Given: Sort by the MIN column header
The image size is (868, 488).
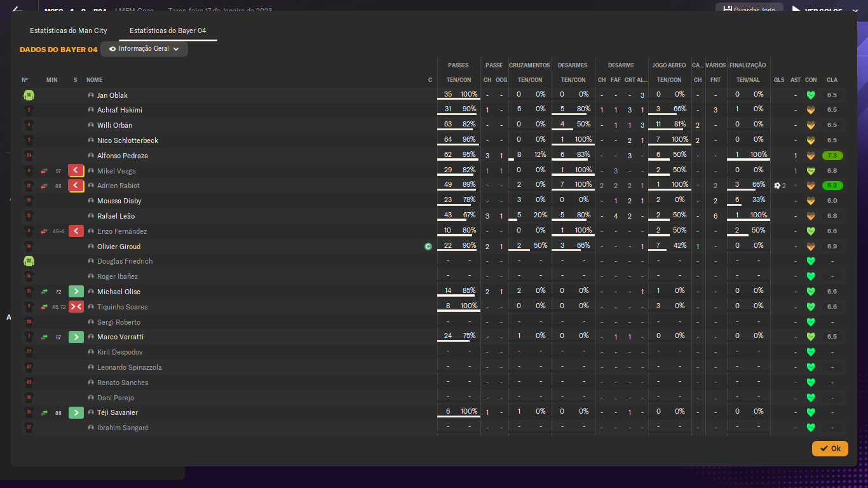Looking at the screenshot, I should pos(52,80).
